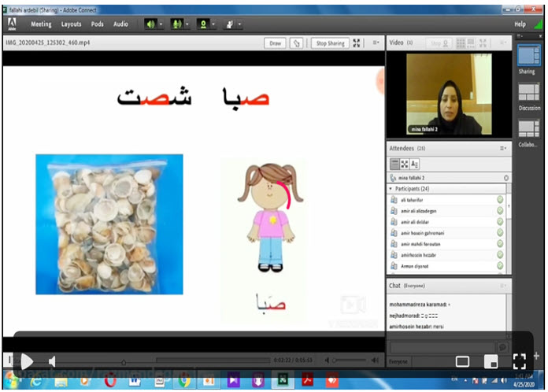Screen dimensions: 548x392
Task: Send the chat message icon
Action: click(502, 347)
